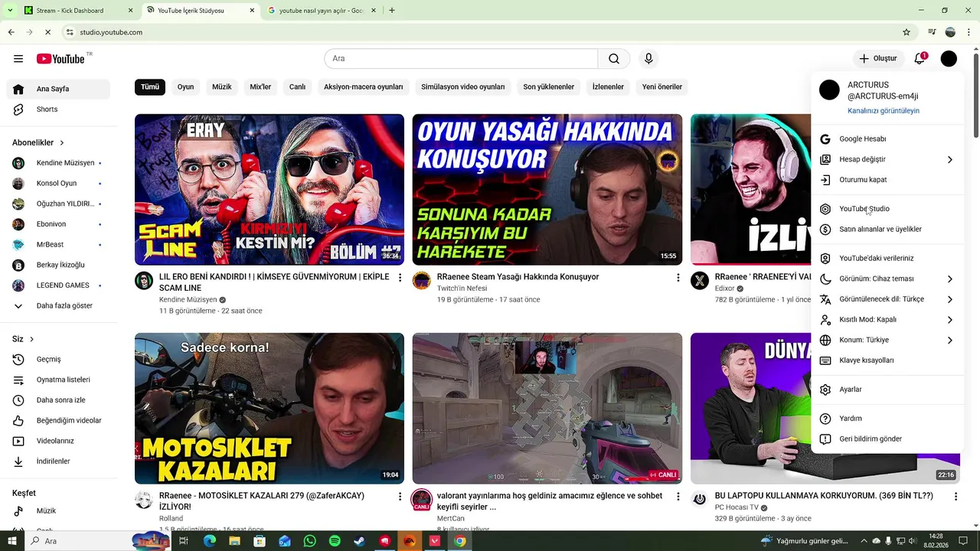The height and width of the screenshot is (551, 980).
Task: Open MOTOSİKLET KAZALARI video thumbnail
Action: [x=269, y=409]
